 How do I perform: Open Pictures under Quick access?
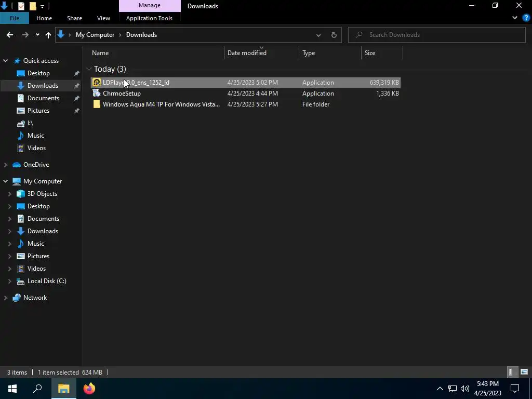(38, 111)
